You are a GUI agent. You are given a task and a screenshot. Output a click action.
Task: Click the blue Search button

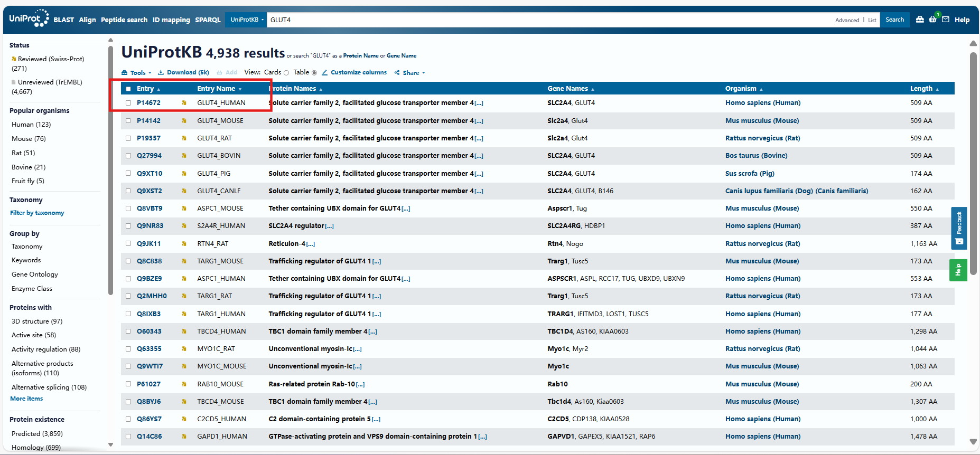pyautogui.click(x=894, y=20)
